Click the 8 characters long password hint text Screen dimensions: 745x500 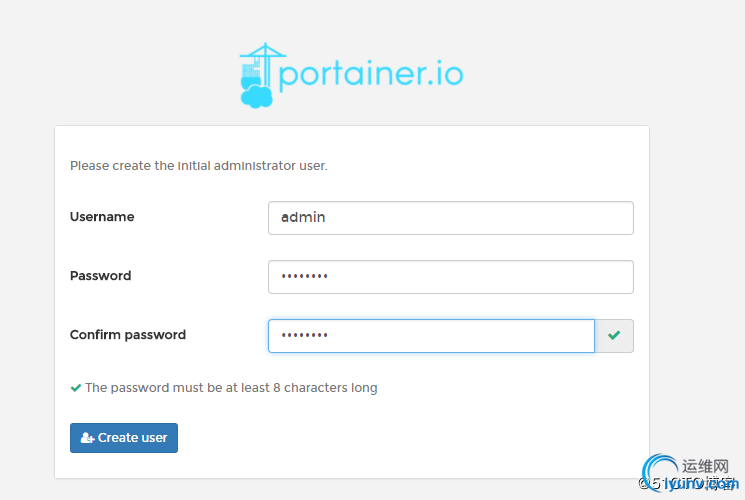231,388
